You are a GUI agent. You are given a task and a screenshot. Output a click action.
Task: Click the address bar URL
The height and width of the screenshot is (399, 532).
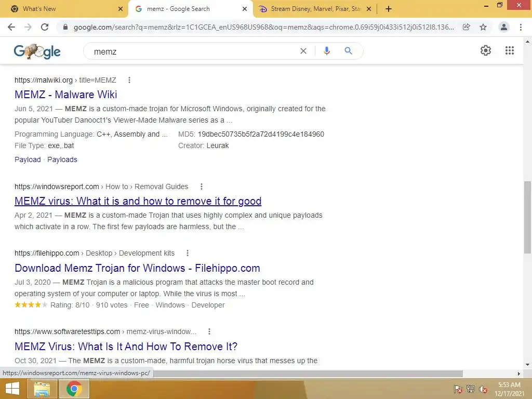click(263, 27)
